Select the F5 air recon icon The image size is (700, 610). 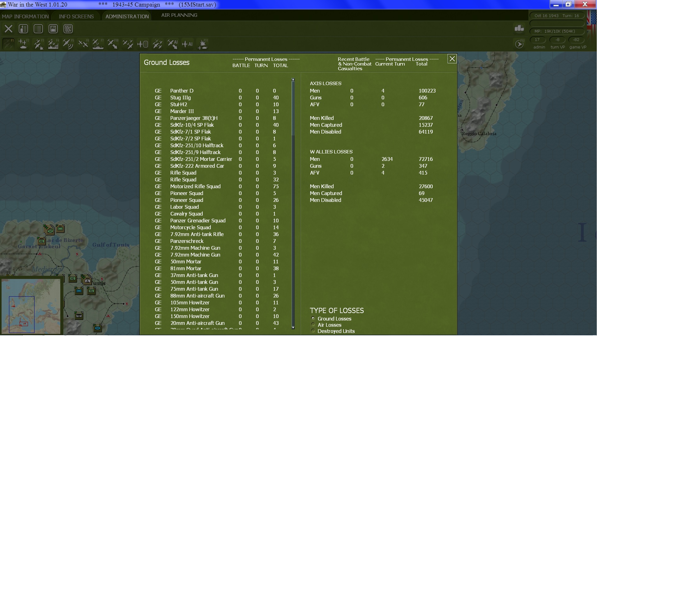pos(68,44)
